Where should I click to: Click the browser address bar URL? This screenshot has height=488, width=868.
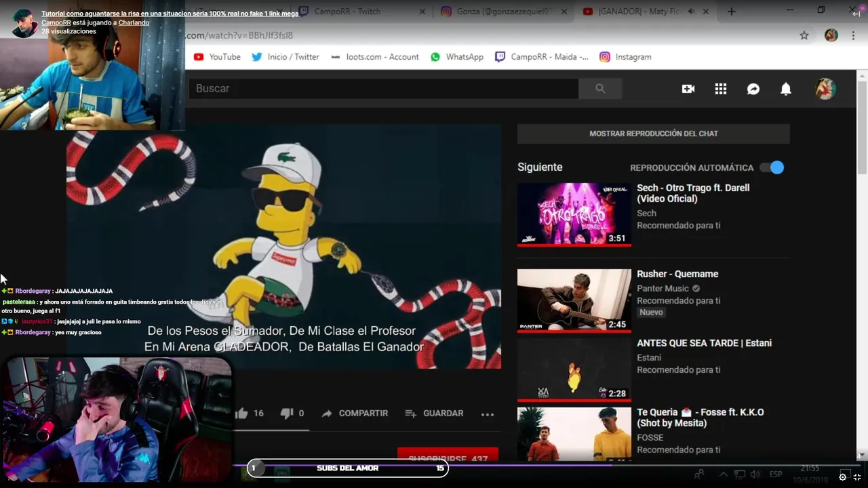coord(239,35)
